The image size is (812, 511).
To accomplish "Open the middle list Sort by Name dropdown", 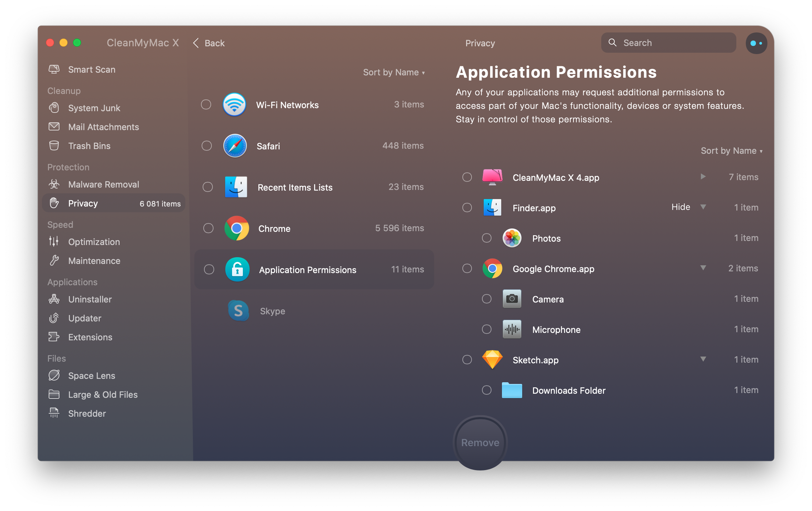I will 394,72.
